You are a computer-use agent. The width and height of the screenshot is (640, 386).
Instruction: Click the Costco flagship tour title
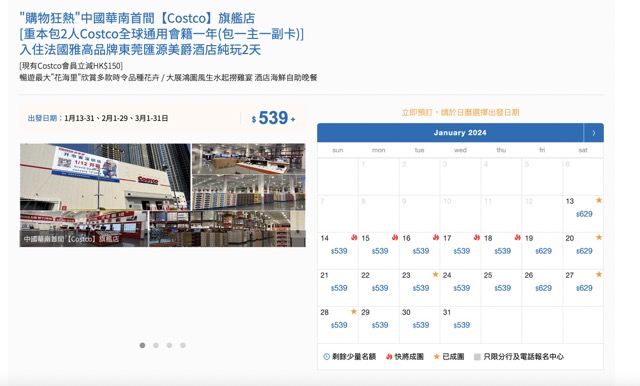point(162,34)
